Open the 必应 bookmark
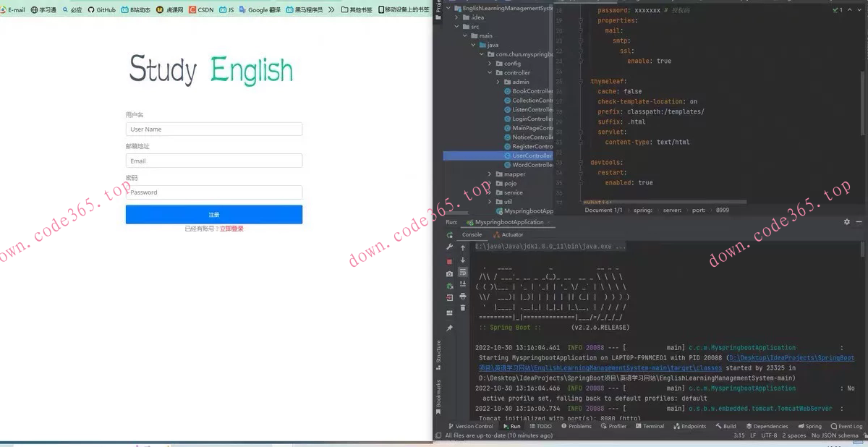Viewport: 868px width, 447px height. (x=72, y=10)
